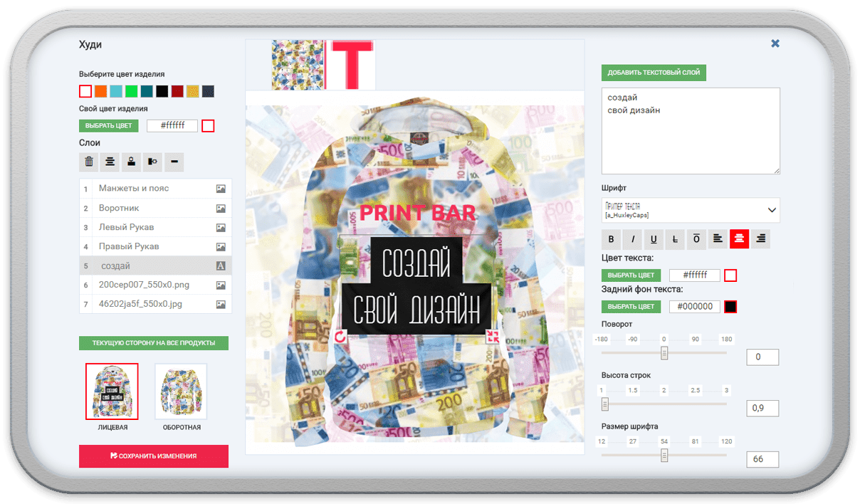Screen dimensions: 860x504
Task: Select the Манжеты и пояс layer
Action: [x=155, y=189]
